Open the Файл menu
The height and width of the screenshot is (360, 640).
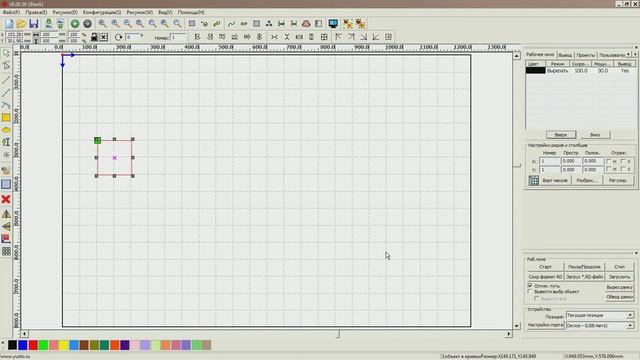click(11, 12)
